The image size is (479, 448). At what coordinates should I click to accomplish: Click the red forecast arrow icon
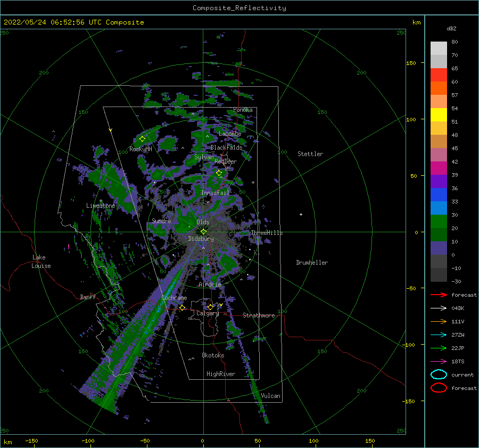tap(439, 295)
